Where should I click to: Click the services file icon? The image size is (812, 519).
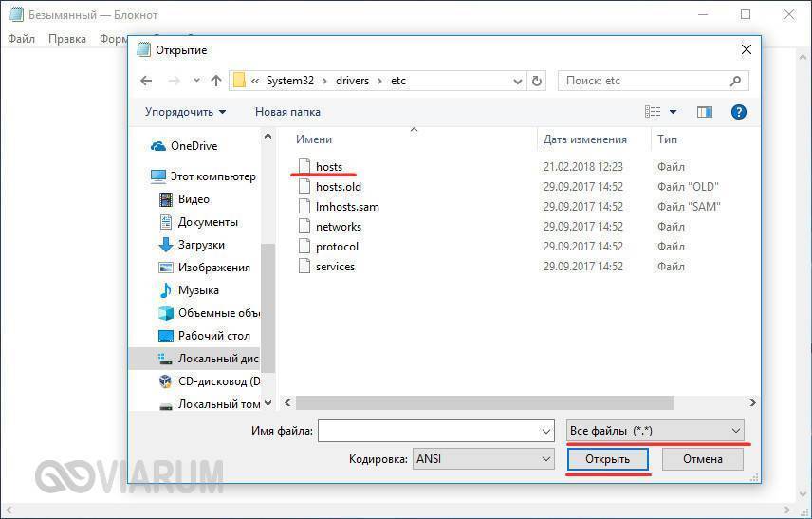pyautogui.click(x=304, y=267)
